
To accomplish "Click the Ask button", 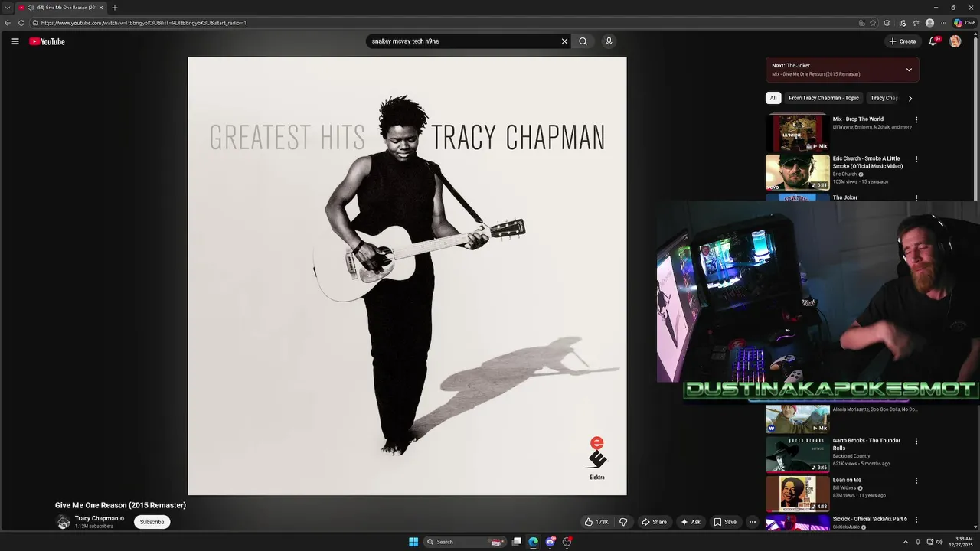I will tap(690, 522).
